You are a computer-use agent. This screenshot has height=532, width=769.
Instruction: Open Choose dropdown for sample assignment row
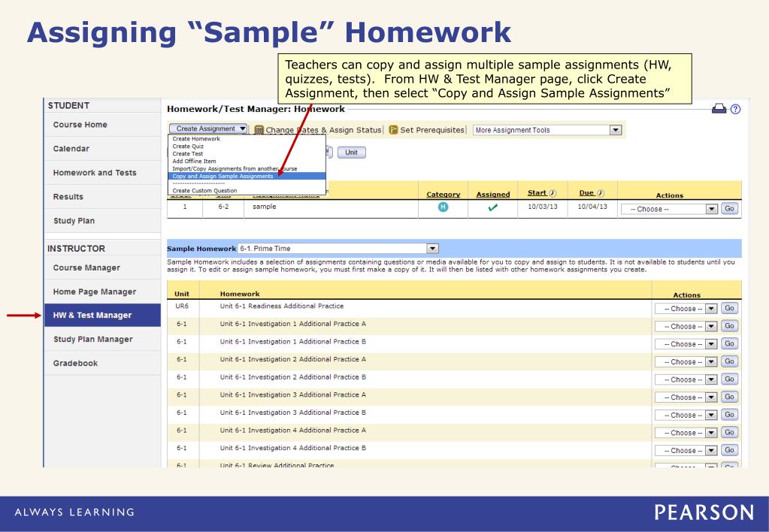669,209
